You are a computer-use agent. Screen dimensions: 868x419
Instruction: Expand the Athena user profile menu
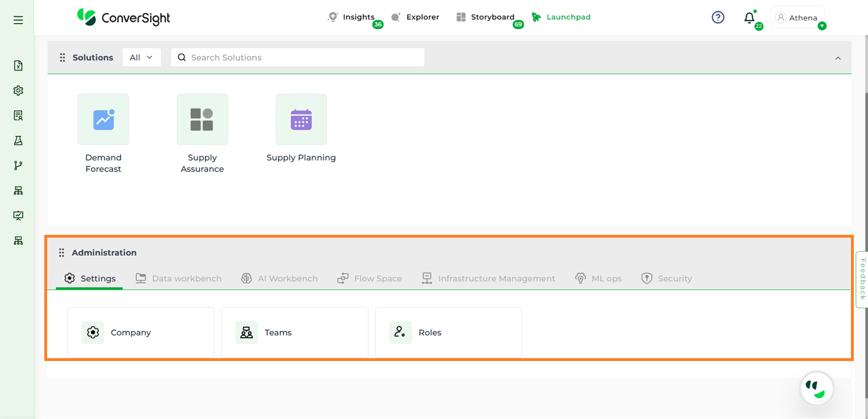tap(798, 18)
